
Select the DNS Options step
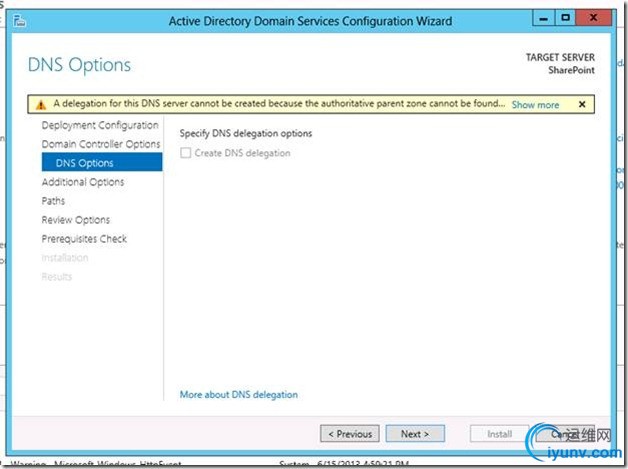102,162
